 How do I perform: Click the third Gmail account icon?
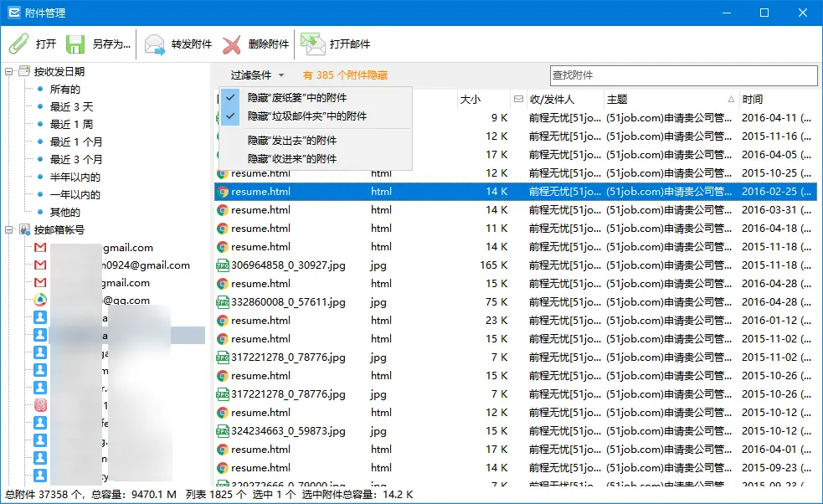click(40, 282)
